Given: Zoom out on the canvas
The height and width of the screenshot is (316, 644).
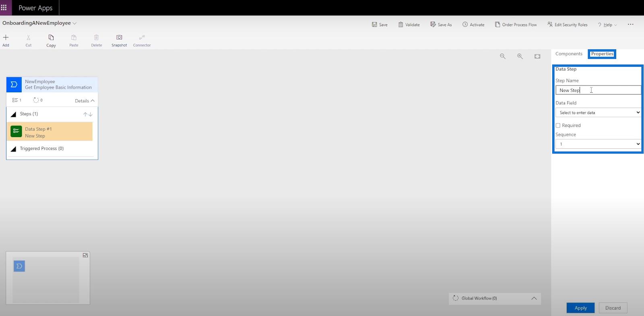Looking at the screenshot, I should pyautogui.click(x=503, y=56).
